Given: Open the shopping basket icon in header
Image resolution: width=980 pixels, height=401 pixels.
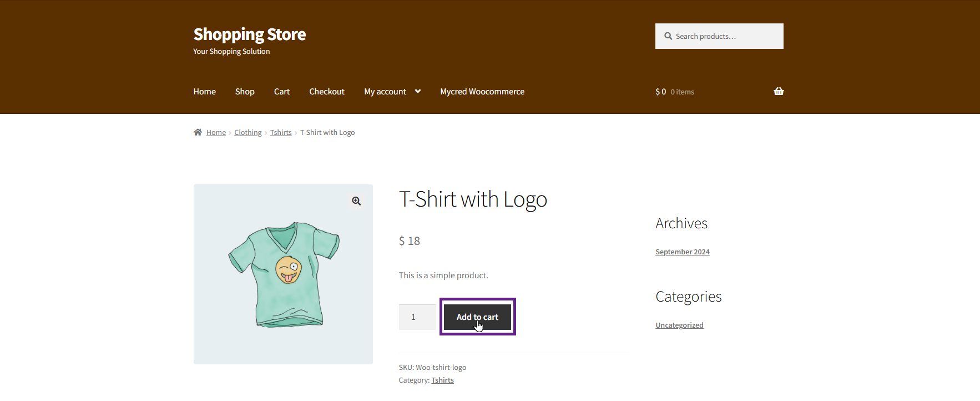Looking at the screenshot, I should point(778,92).
